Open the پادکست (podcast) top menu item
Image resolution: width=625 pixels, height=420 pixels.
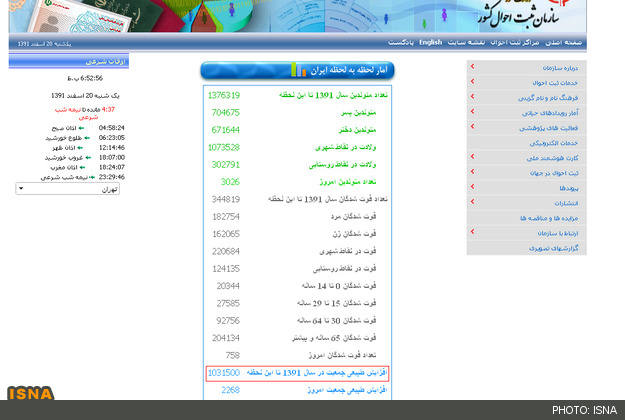[401, 42]
